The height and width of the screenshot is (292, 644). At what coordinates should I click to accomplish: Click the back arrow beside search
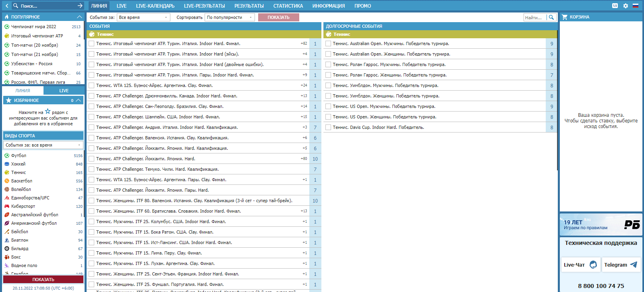point(7,6)
